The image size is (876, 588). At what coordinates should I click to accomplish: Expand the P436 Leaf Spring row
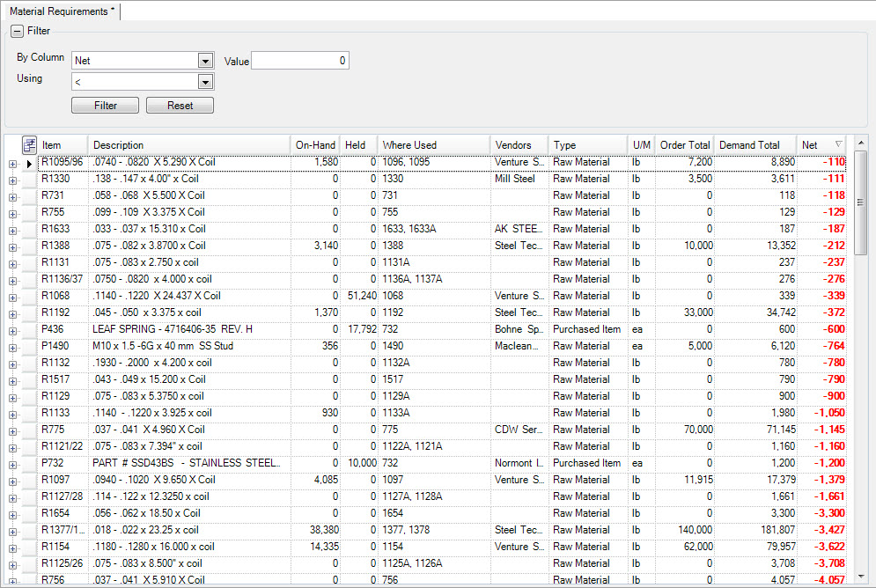[12, 330]
